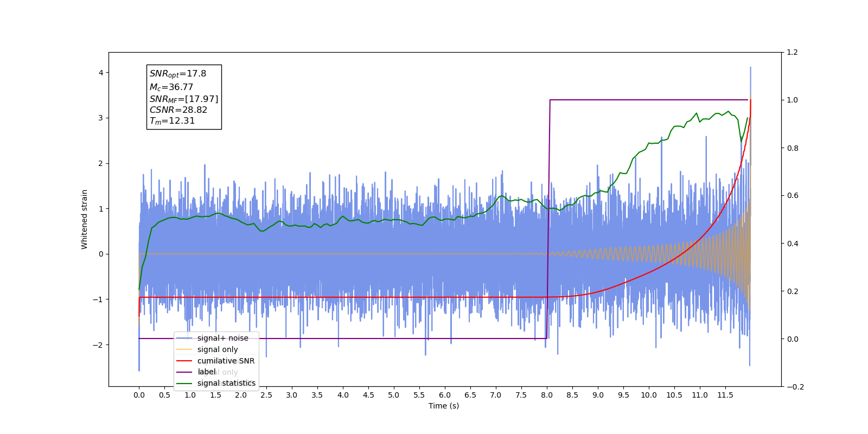Click left y-axis tick label 0
Screen dimensions: 868x434
point(101,254)
